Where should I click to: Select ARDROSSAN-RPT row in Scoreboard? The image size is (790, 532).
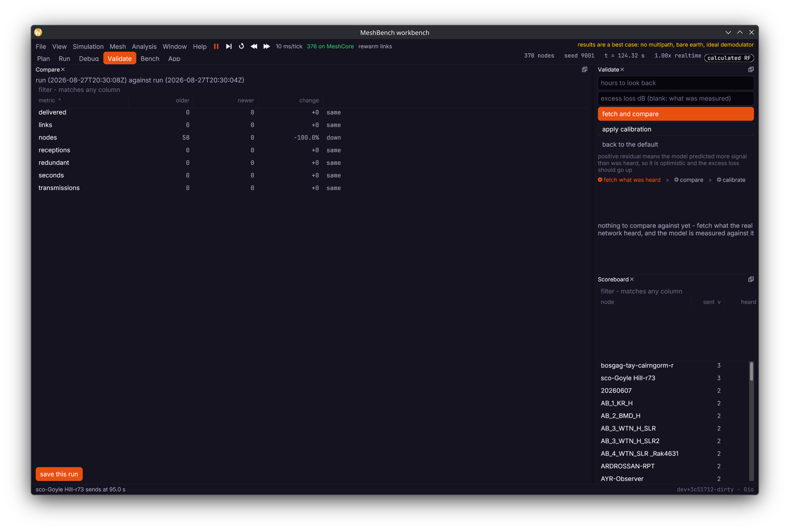(673, 466)
